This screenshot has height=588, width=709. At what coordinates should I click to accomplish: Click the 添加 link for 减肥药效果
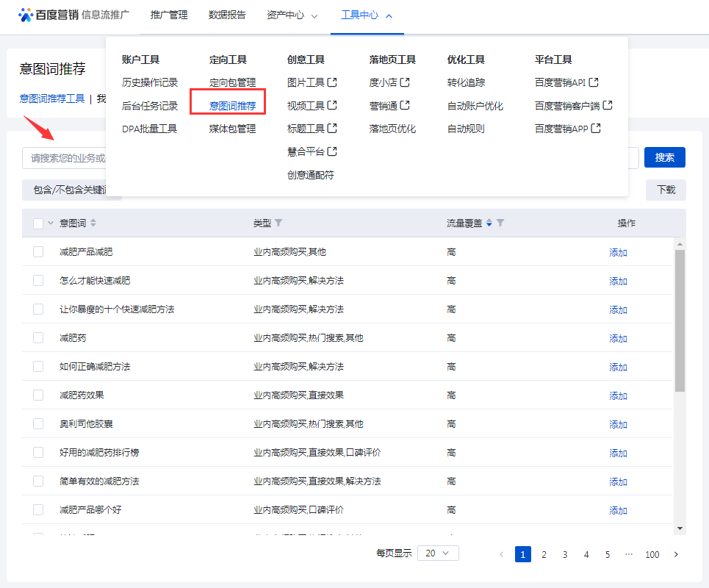click(617, 395)
